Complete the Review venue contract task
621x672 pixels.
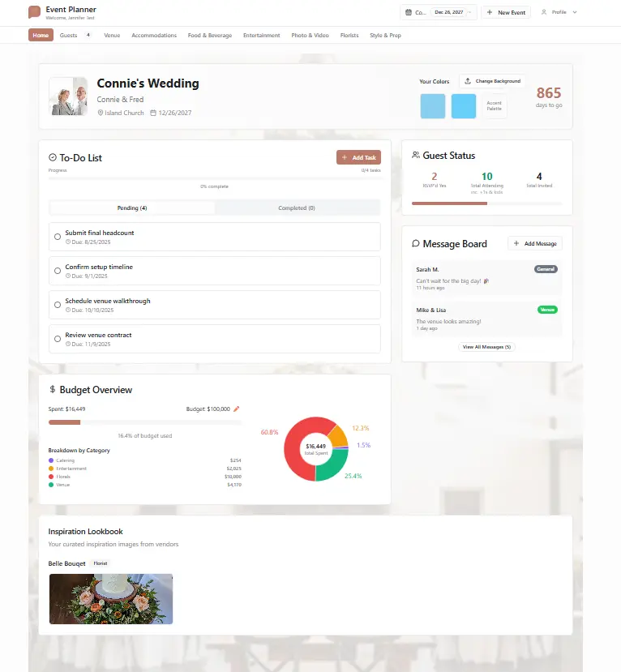point(58,339)
